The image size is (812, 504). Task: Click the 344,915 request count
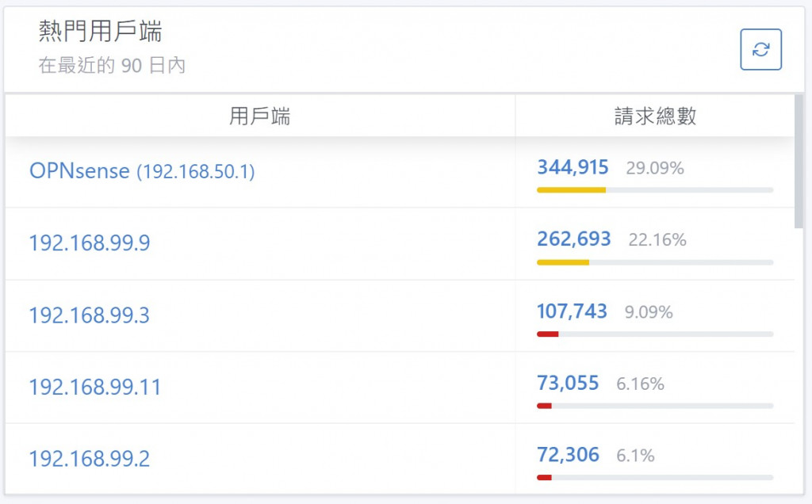coord(573,167)
